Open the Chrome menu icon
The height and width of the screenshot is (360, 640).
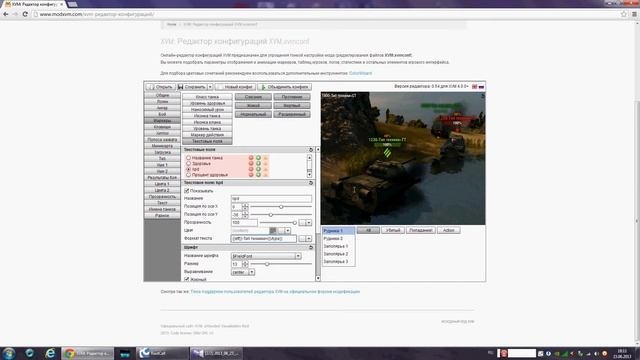pos(634,14)
